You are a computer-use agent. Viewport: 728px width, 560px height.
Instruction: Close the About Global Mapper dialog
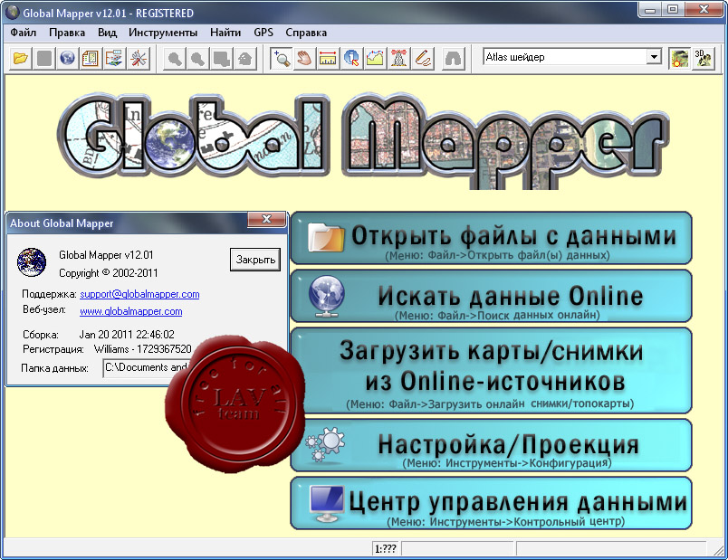click(266, 219)
